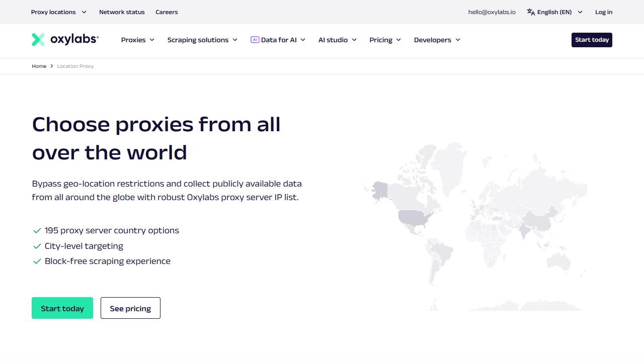Viewport: 644px width, 362px height.
Task: Open the Scraping solutions menu
Action: pyautogui.click(x=202, y=40)
